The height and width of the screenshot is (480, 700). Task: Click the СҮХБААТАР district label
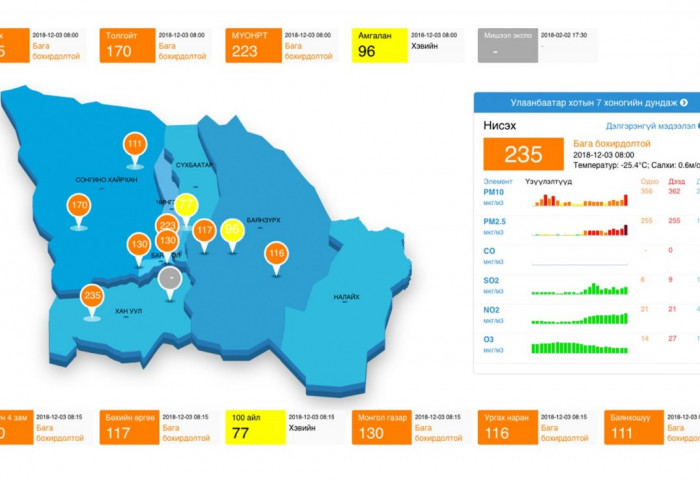pos(194,165)
